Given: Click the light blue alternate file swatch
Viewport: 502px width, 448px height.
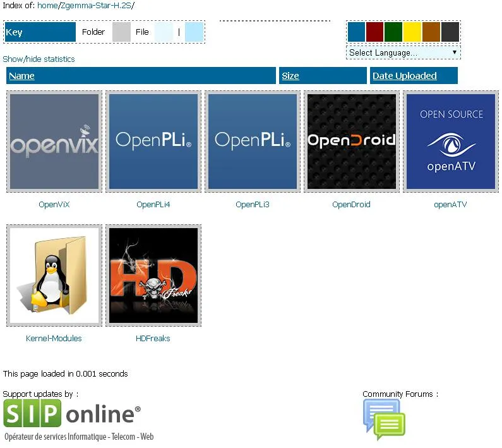Looking at the screenshot, I should click(194, 32).
